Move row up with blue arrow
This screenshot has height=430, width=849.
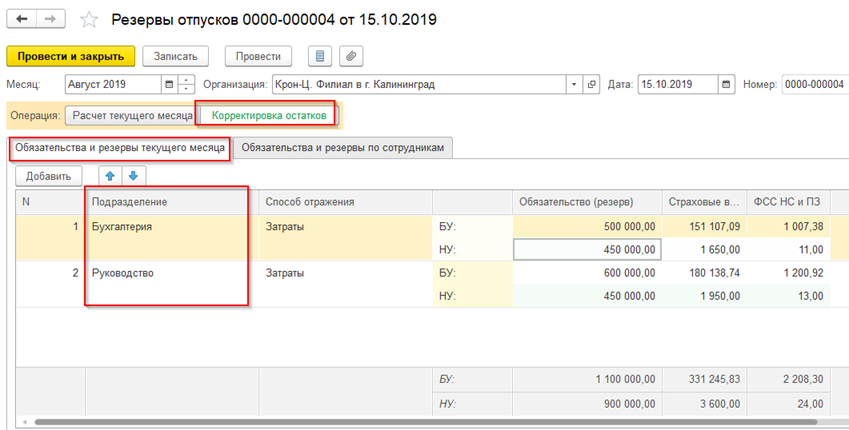click(x=111, y=176)
